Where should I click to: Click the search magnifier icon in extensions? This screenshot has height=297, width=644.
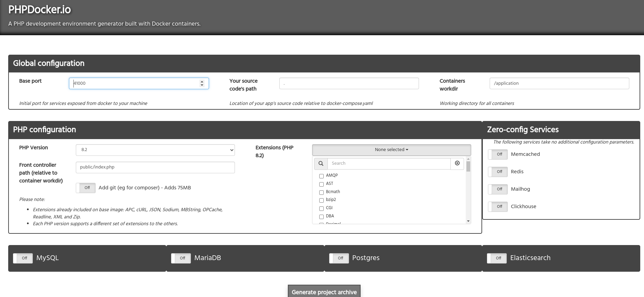321,163
